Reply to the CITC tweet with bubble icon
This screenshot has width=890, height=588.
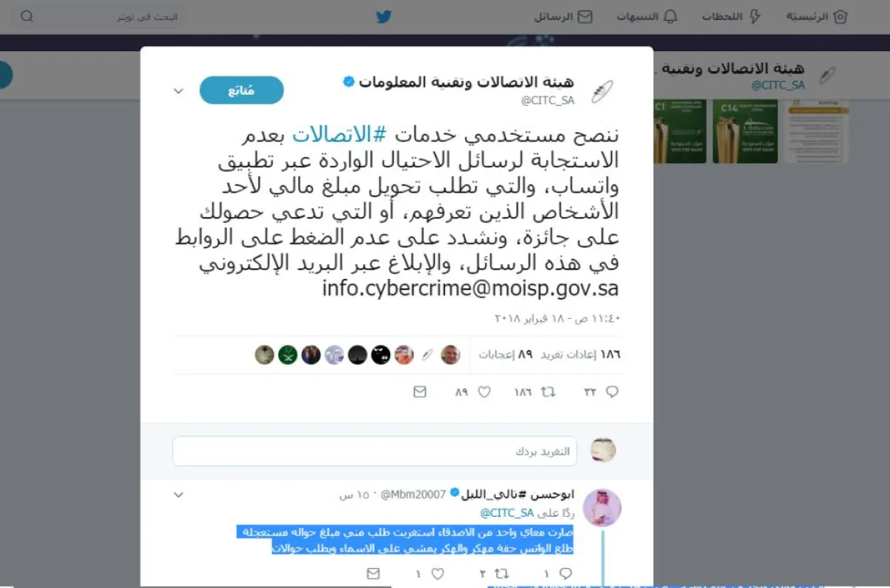tap(611, 392)
